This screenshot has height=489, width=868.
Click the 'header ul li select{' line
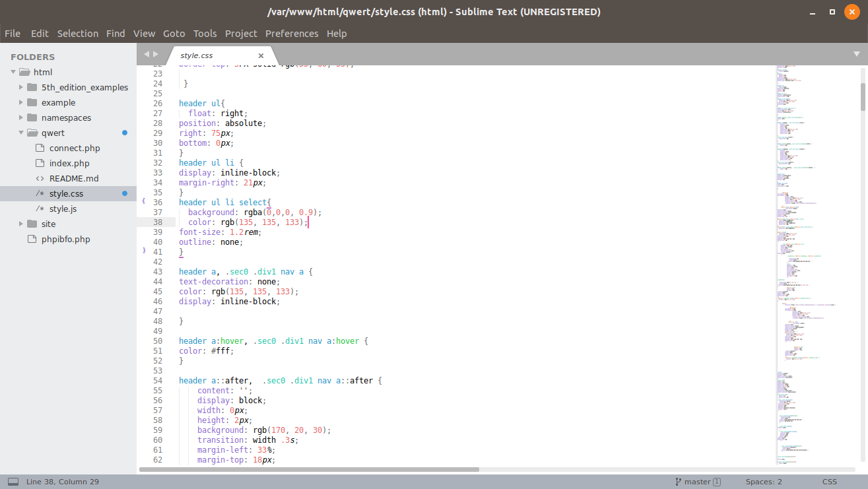pyautogui.click(x=225, y=203)
